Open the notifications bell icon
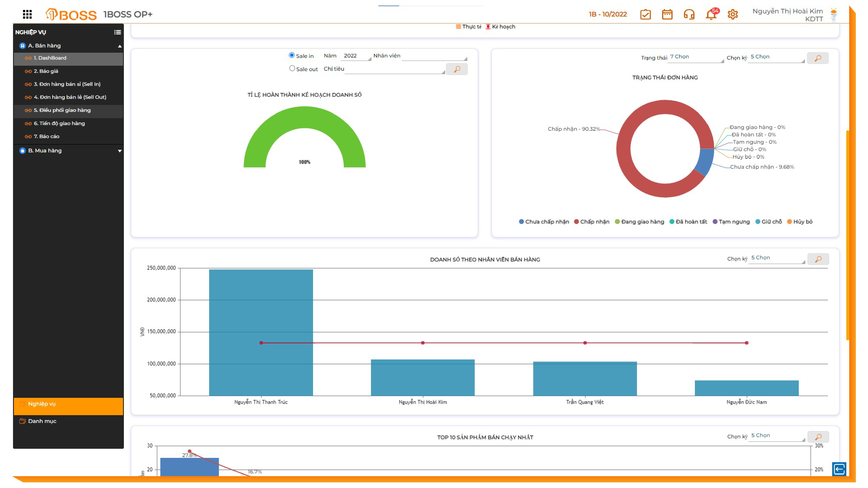The height and width of the screenshot is (488, 868). point(711,15)
